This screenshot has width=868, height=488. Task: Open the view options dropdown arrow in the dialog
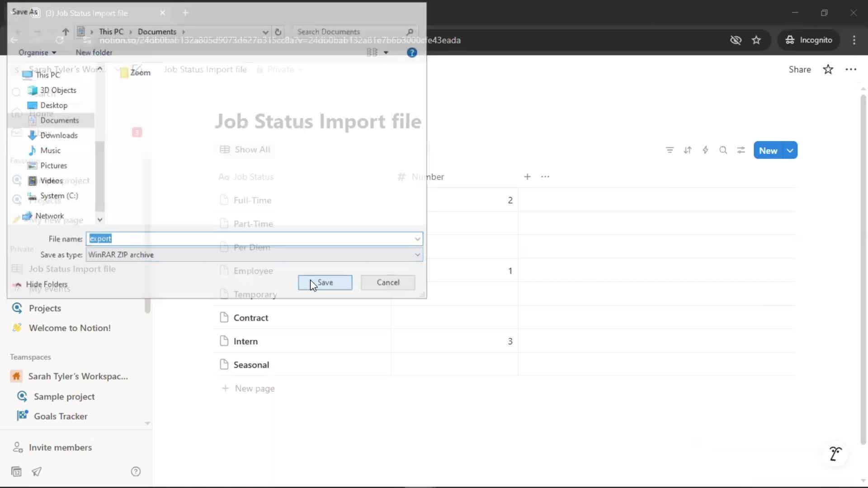coord(386,52)
